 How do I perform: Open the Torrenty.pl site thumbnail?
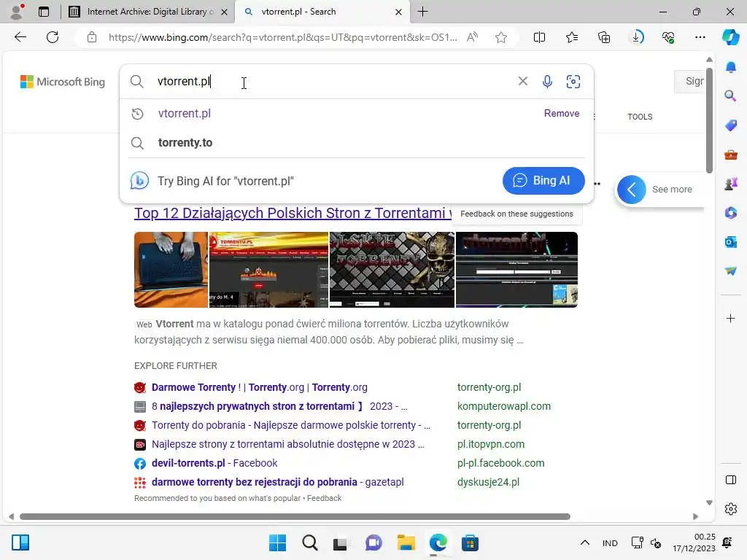coord(268,270)
